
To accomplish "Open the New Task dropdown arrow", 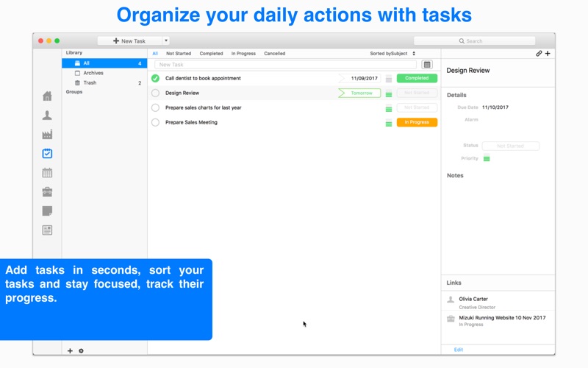I will [166, 40].
